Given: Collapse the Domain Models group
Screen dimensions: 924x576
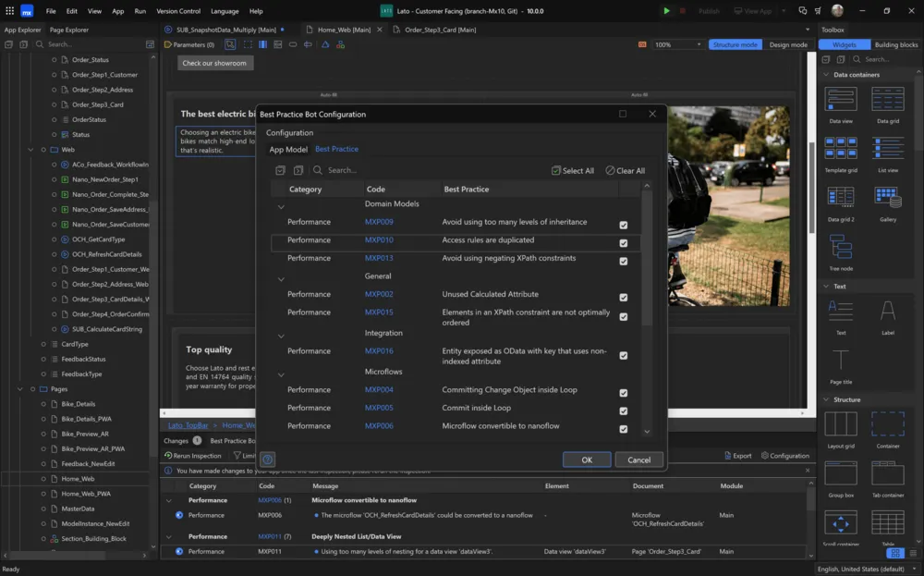Looking at the screenshot, I should (x=281, y=207).
